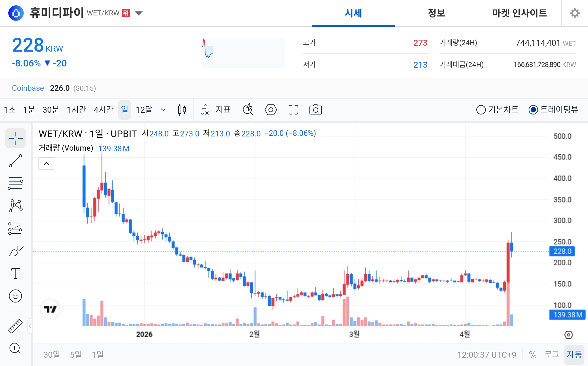Screen dimensions: 588x366
Task: Collapse the volume indicator panel
Action: [x=46, y=163]
